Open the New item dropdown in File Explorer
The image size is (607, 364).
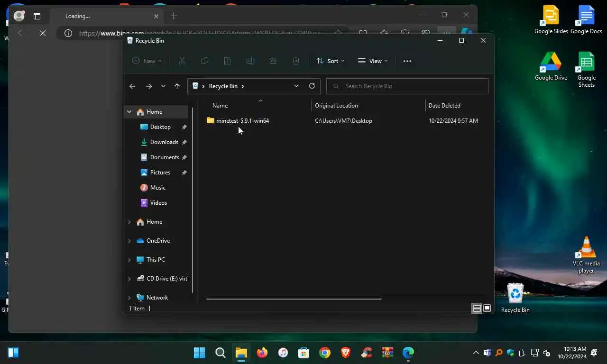147,61
